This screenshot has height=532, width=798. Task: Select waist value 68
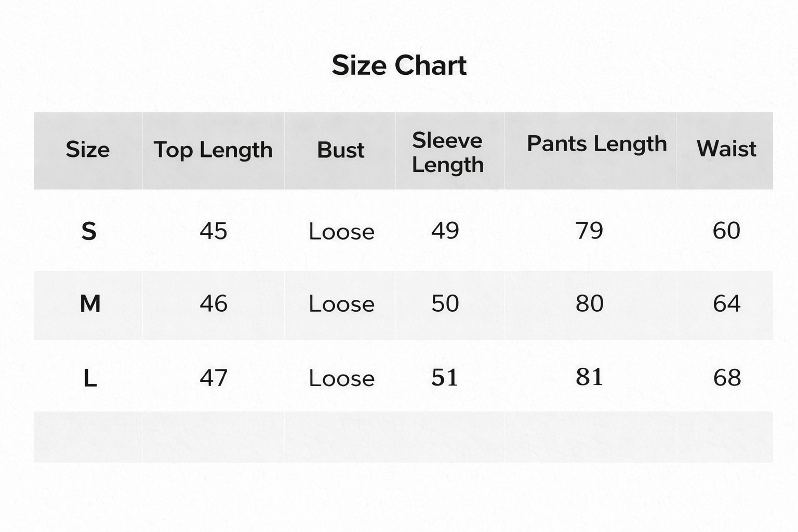coord(727,378)
